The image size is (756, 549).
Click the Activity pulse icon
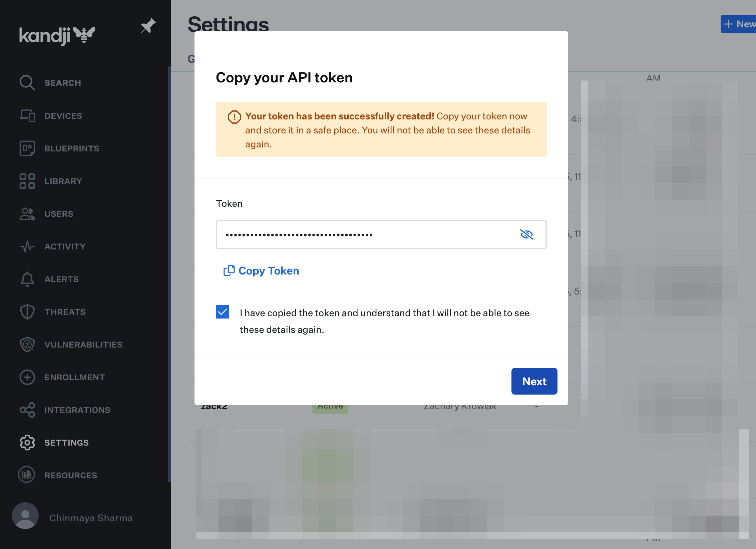[27, 246]
